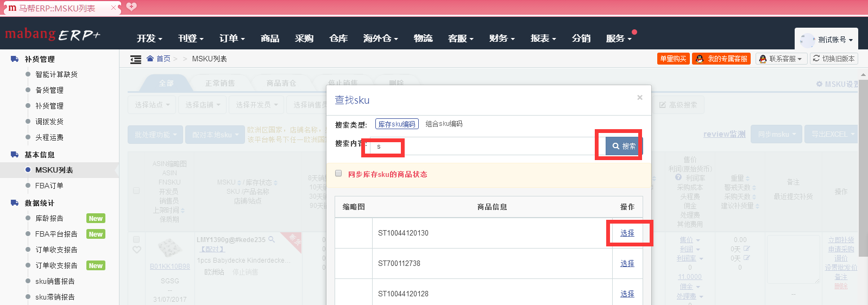Click the red notification dot on 服务
The width and height of the screenshot is (868, 305).
pyautogui.click(x=634, y=32)
